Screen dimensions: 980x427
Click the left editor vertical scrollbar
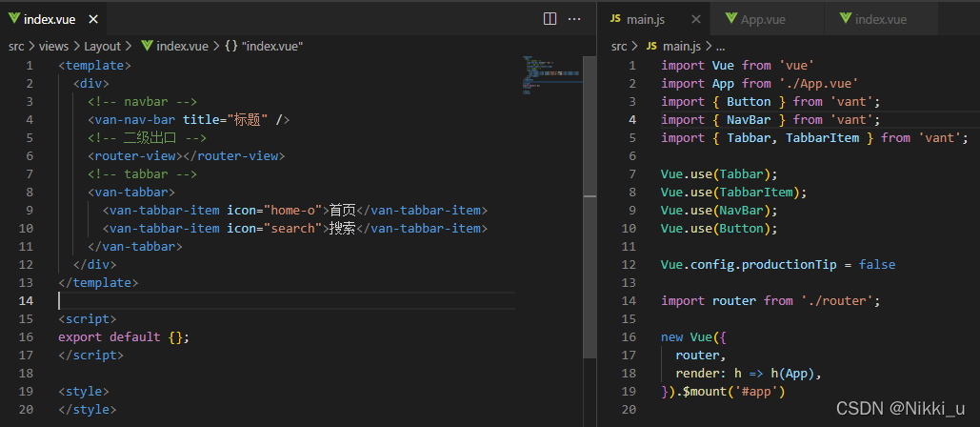590,206
